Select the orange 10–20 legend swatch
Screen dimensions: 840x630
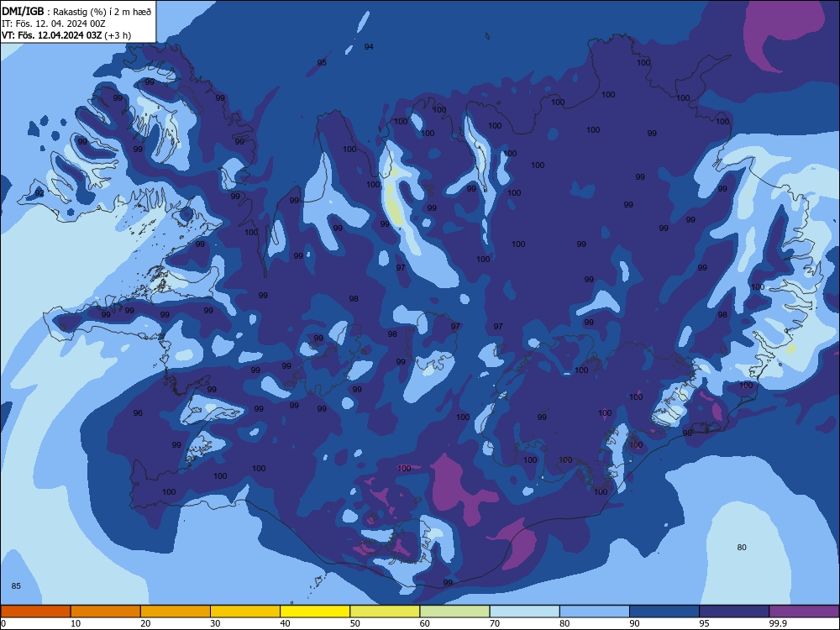pos(106,612)
